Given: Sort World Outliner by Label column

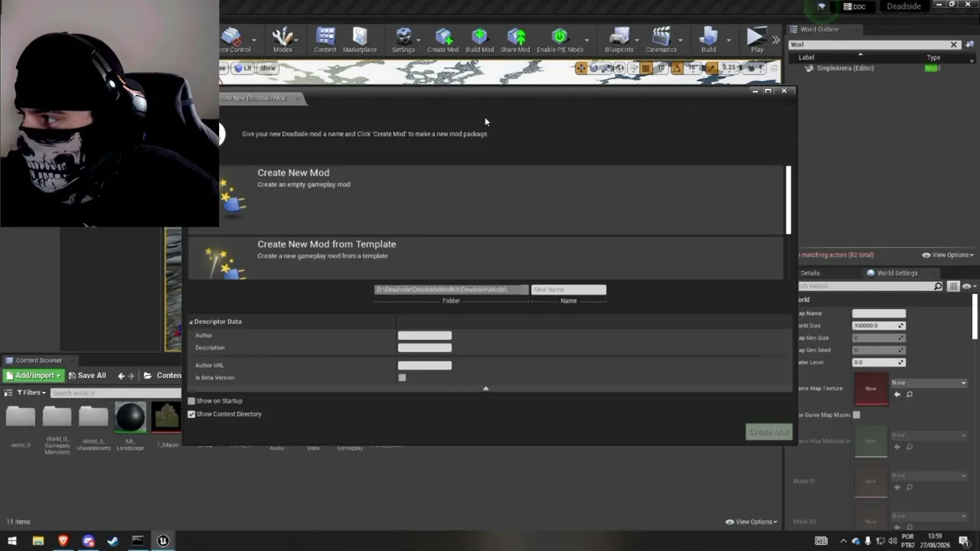Looking at the screenshot, I should click(806, 57).
